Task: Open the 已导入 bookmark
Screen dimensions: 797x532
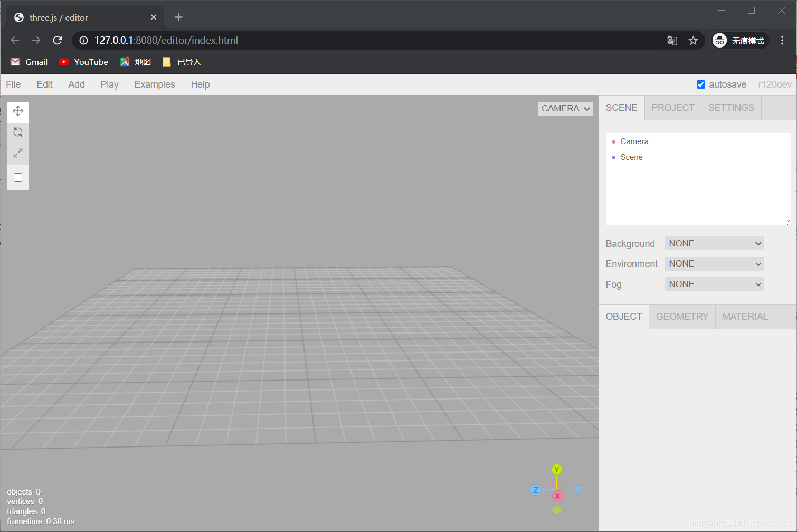Action: pyautogui.click(x=181, y=62)
